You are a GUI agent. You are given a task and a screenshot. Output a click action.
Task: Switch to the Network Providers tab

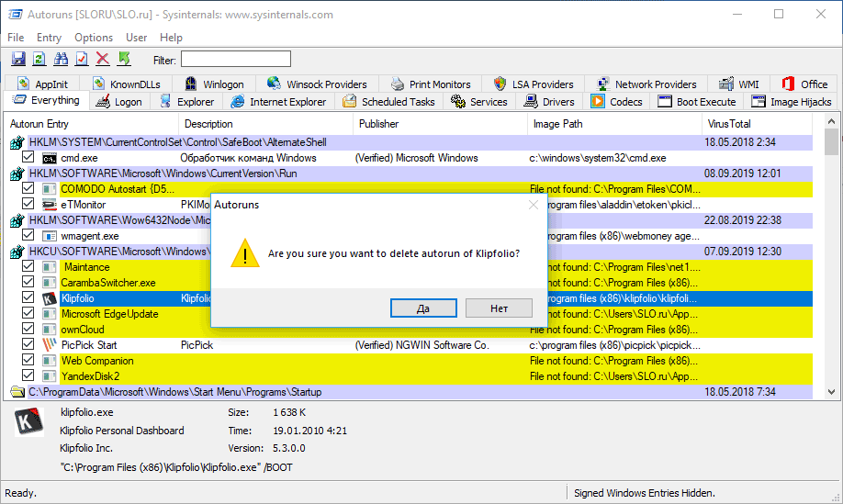[646, 84]
